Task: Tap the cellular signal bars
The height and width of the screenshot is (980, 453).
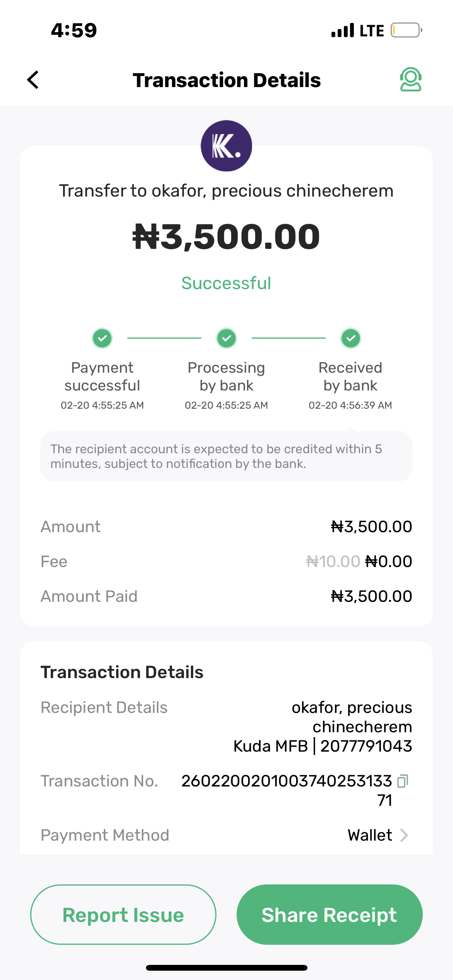Action: pyautogui.click(x=343, y=30)
